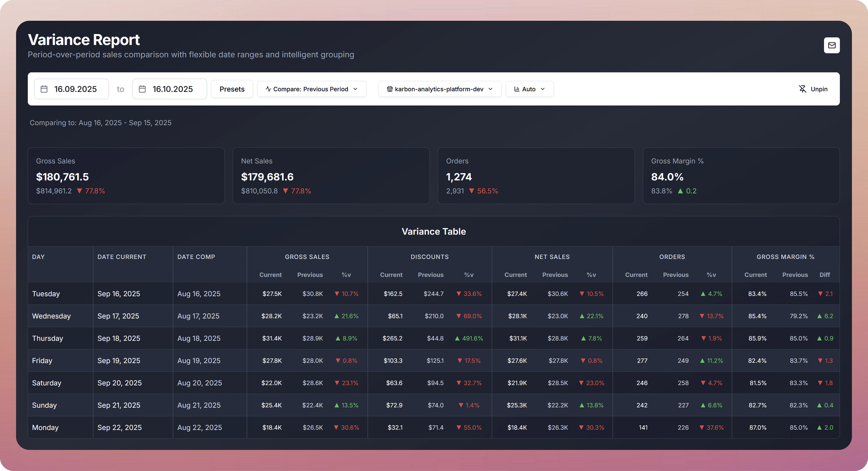Click the Presets button
Viewport: 868px width, 471px height.
click(232, 89)
